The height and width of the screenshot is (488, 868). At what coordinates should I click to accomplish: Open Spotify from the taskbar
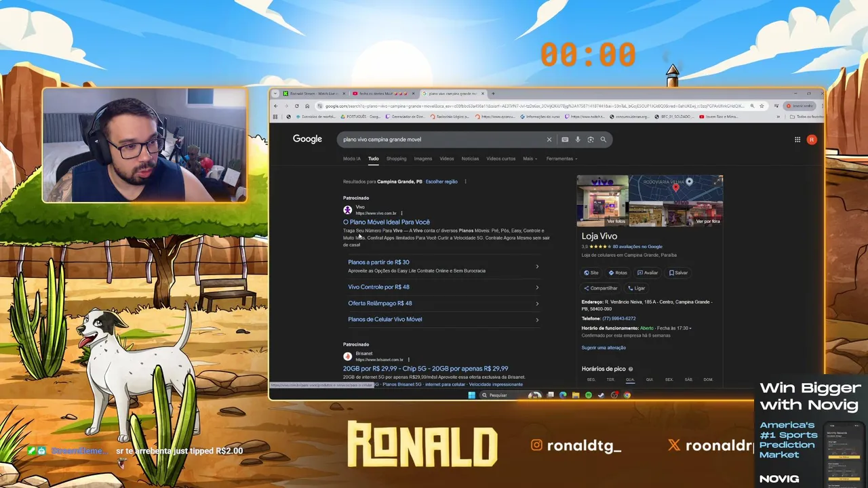589,395
